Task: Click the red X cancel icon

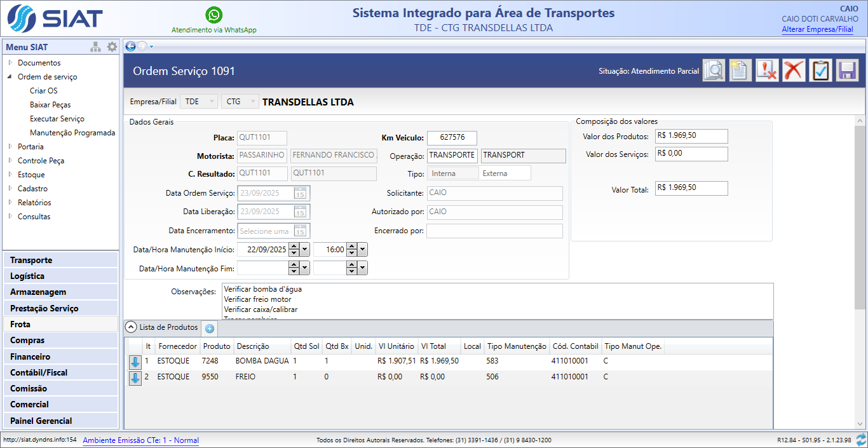Action: (794, 71)
